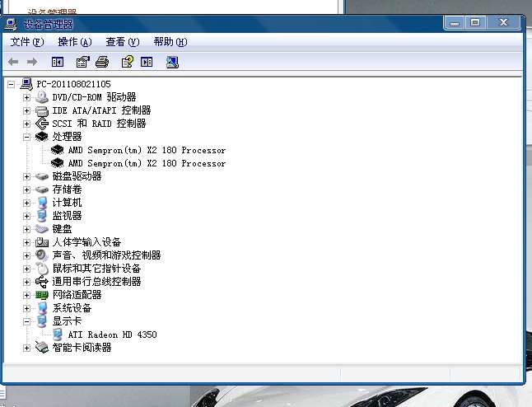532x407 pixels.
Task: Click the Print toolbar icon
Action: coord(102,62)
